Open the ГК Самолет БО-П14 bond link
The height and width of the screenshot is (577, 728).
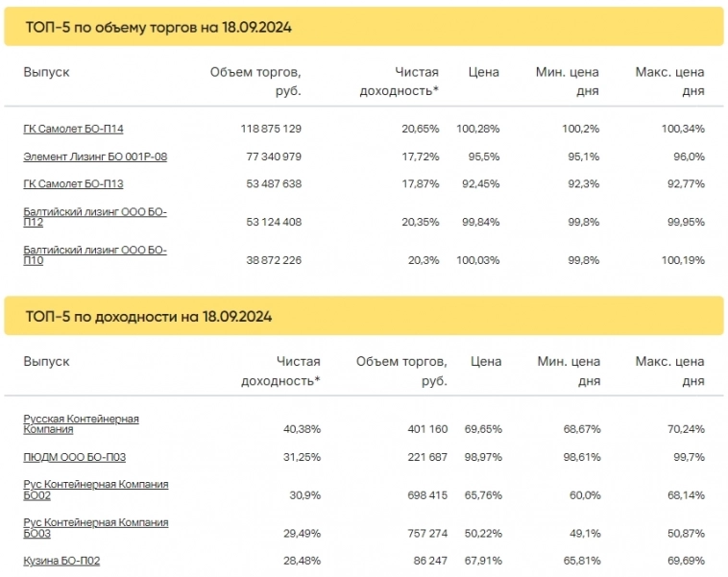73,129
